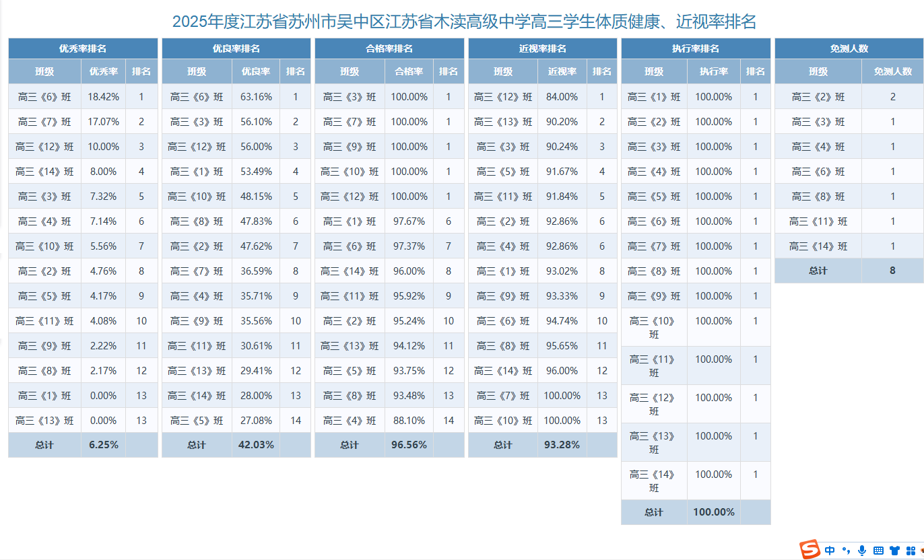
Task: Click the 免测人数 table header
Action: [x=847, y=48]
